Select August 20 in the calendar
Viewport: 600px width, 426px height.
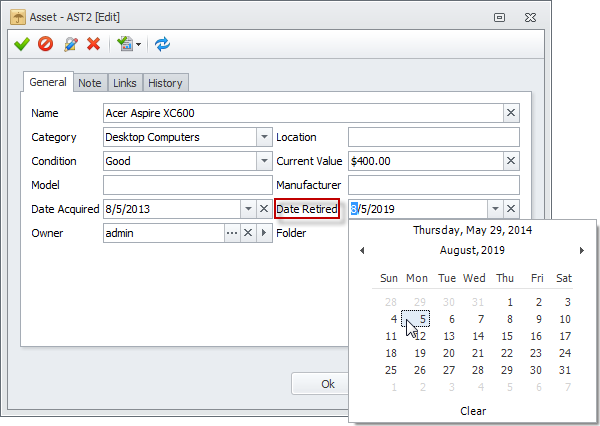click(449, 353)
